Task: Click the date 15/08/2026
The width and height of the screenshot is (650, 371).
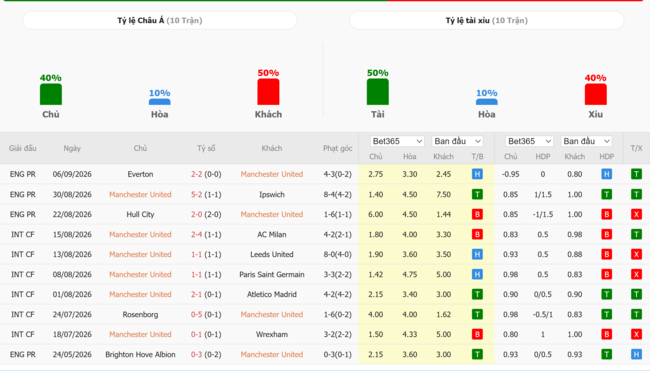Action: (x=72, y=234)
